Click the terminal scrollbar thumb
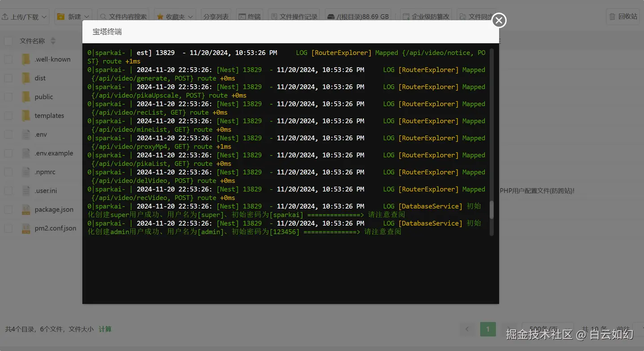The image size is (644, 351). [x=491, y=210]
